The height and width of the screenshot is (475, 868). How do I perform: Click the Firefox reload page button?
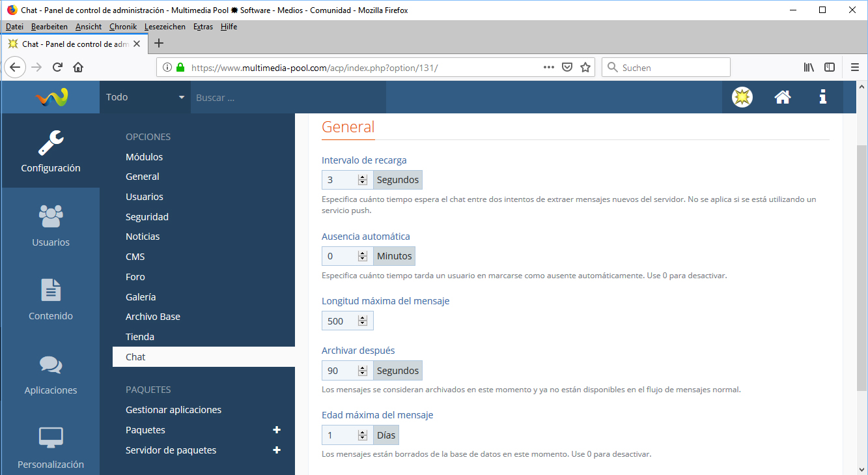(57, 67)
